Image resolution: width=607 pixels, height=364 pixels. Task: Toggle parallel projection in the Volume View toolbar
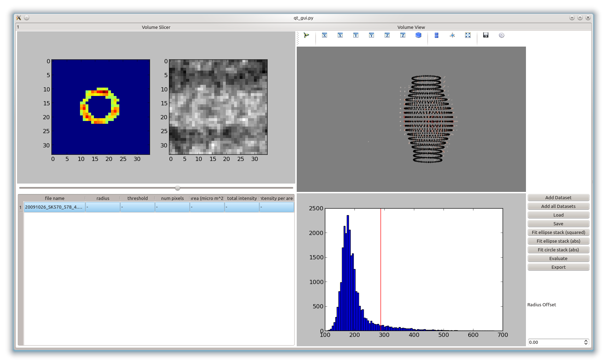(437, 35)
